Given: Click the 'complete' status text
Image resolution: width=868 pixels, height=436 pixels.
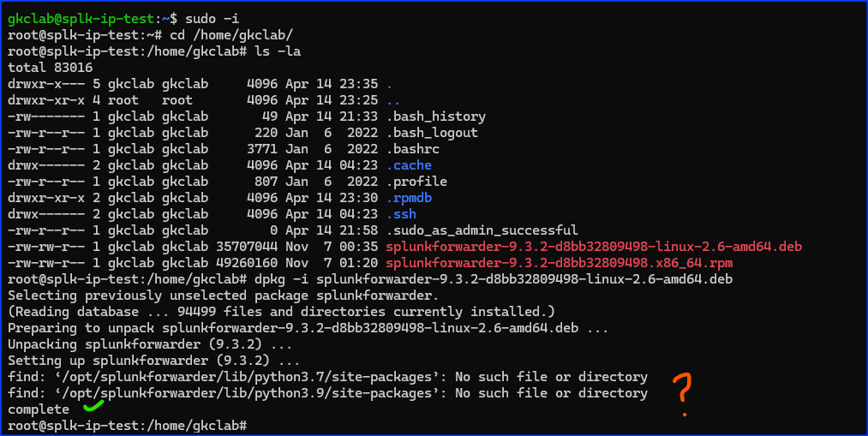Looking at the screenshot, I should (x=38, y=409).
